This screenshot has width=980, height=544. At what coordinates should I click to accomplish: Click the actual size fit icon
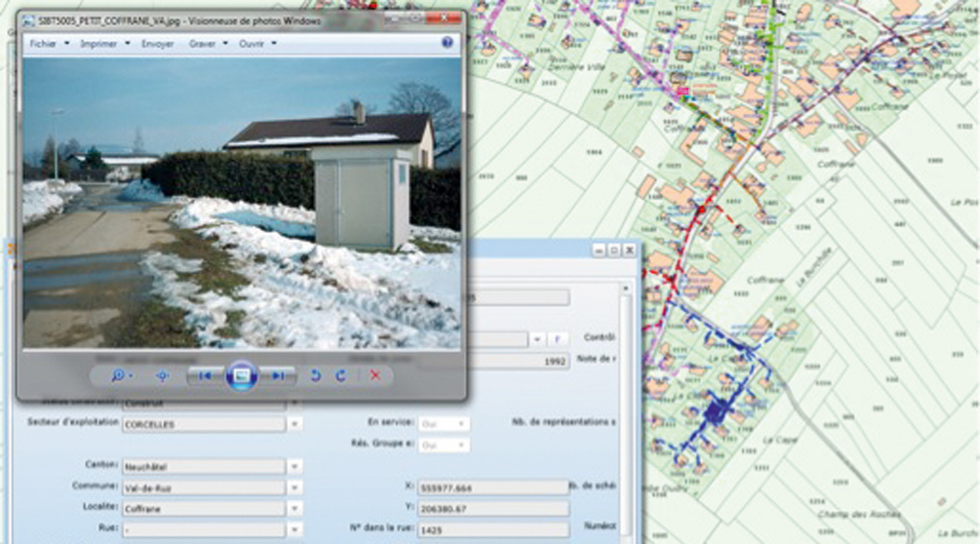(162, 375)
